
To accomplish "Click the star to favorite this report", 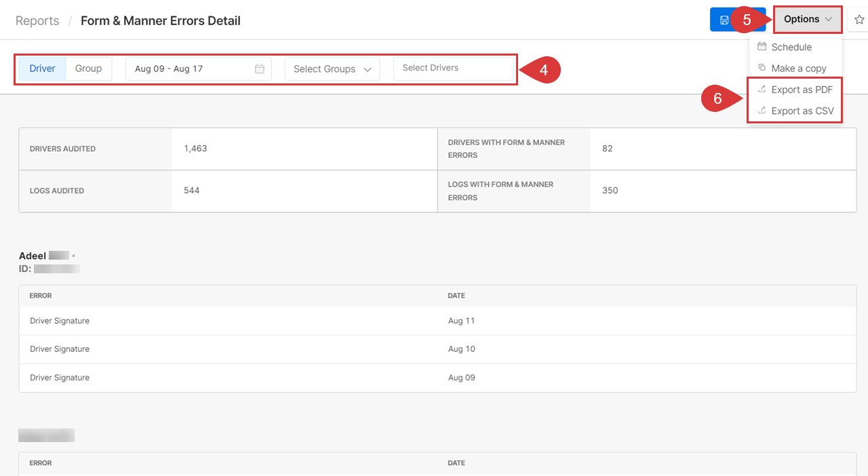I will coord(858,20).
